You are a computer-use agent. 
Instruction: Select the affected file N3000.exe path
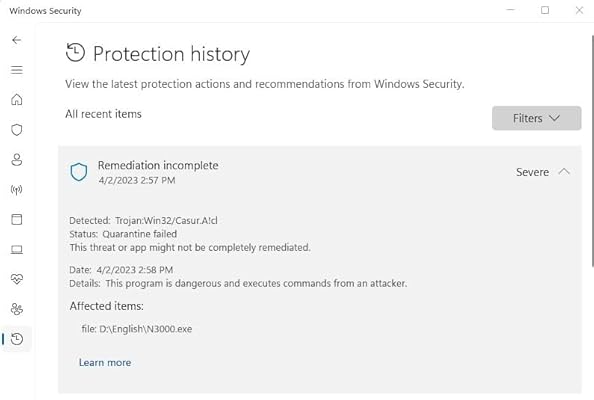[x=137, y=329]
